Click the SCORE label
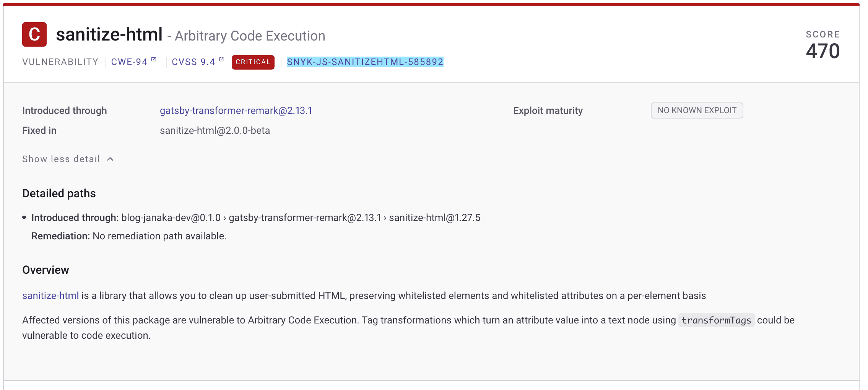This screenshot has width=868, height=390. point(823,34)
